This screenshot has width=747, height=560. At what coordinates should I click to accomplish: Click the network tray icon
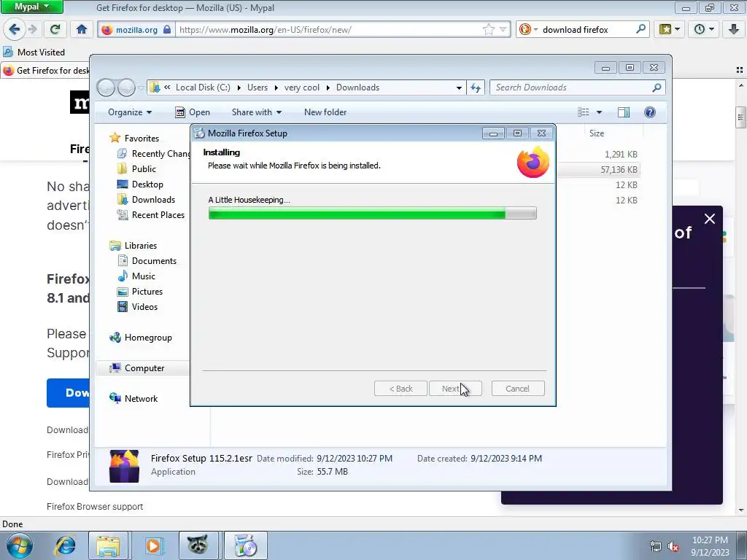coord(656,547)
